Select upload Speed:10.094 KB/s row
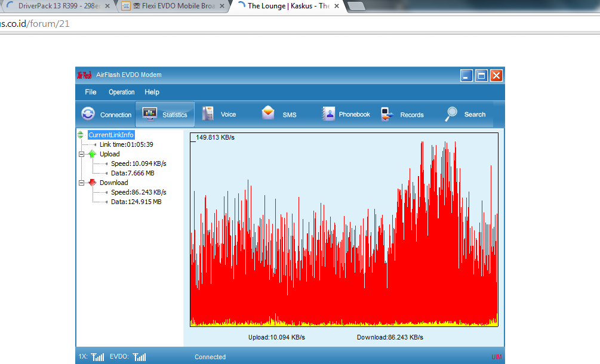The image size is (600, 364). pos(139,164)
